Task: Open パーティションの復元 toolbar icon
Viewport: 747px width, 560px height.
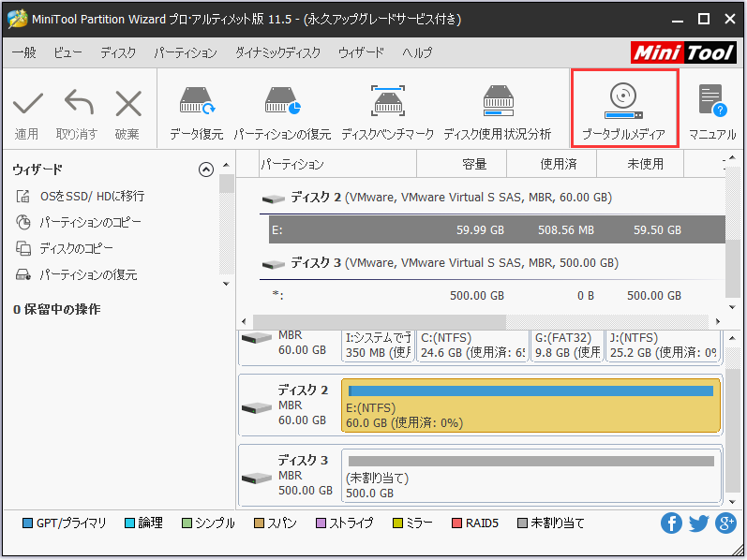Action: (282, 101)
